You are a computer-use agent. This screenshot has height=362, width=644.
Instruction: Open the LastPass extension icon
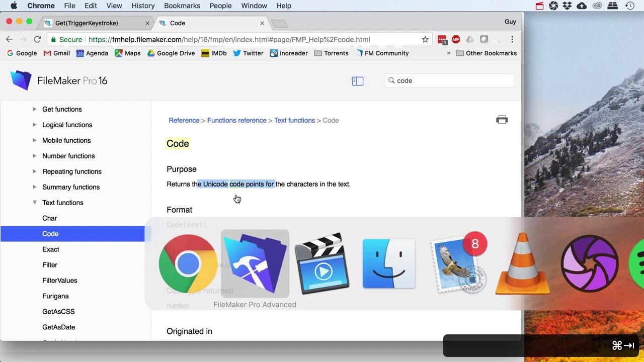point(442,40)
